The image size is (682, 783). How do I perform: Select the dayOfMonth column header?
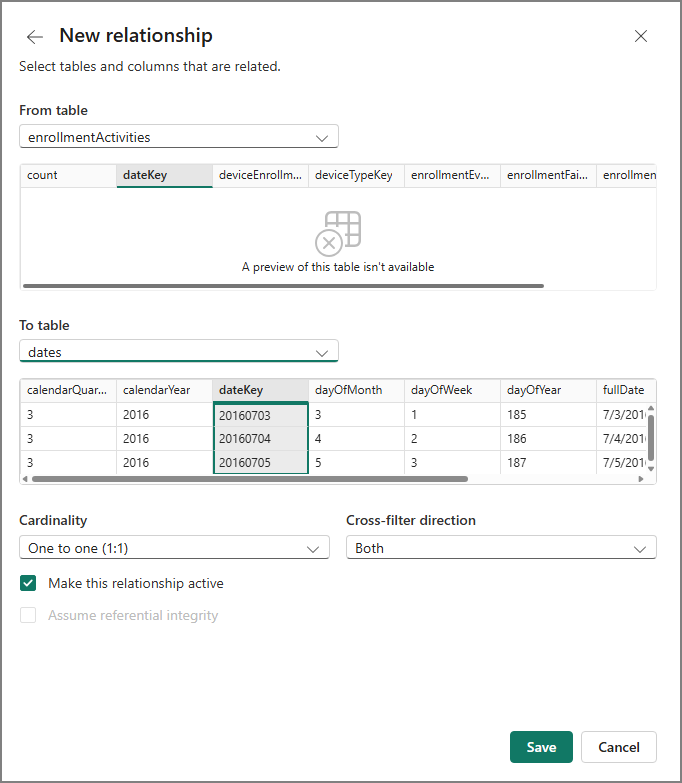pos(356,390)
